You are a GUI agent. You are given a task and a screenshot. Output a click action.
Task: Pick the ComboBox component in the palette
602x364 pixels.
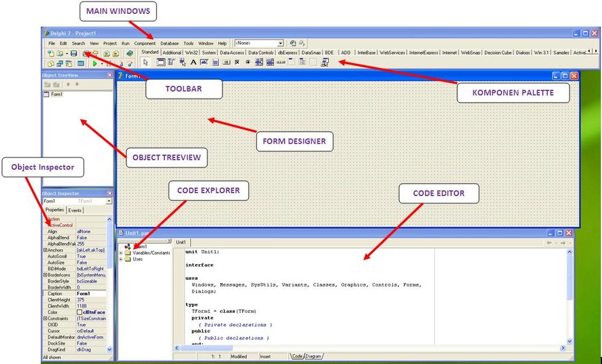pos(270,62)
